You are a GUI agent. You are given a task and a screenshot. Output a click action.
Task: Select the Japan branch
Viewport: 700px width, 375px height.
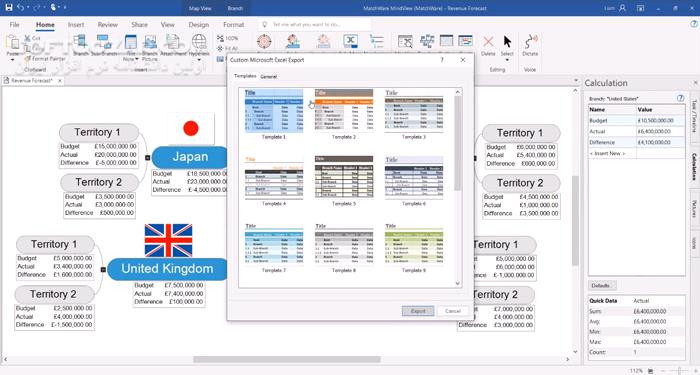tap(190, 157)
